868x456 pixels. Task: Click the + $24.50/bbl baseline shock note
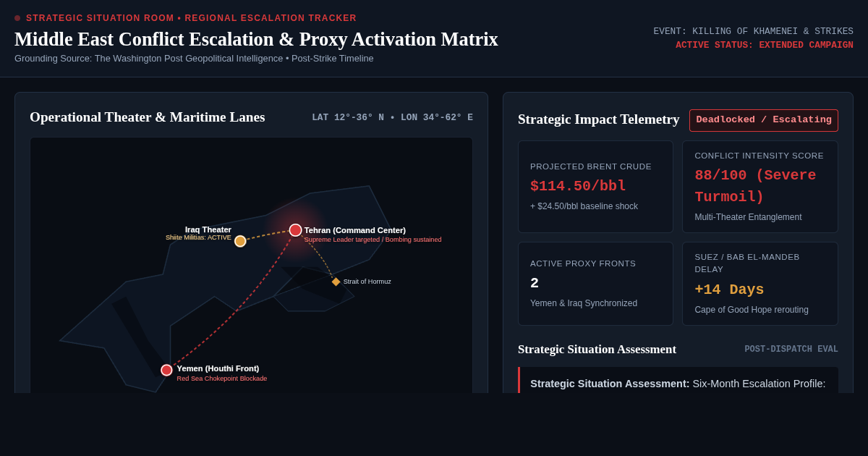coord(584,206)
